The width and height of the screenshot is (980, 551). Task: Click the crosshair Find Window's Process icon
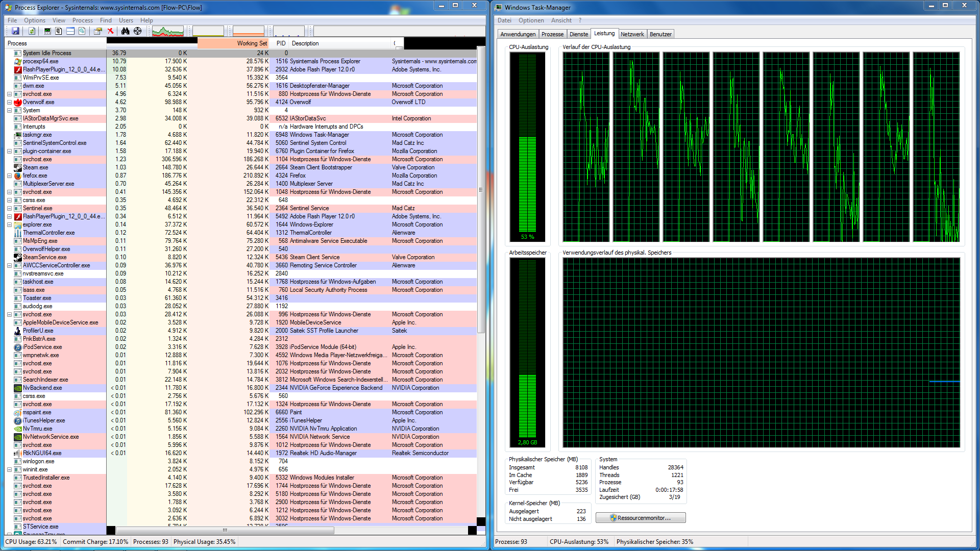pos(138,31)
